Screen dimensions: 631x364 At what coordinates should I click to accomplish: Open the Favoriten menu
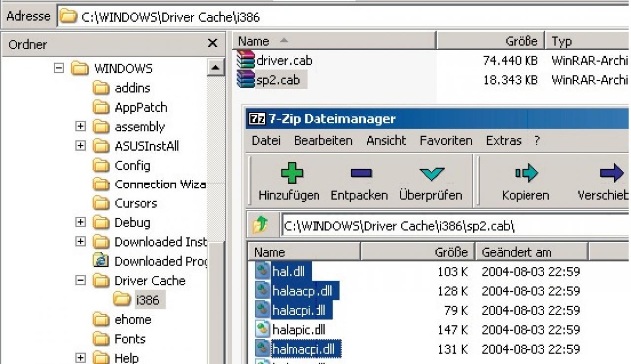[446, 140]
